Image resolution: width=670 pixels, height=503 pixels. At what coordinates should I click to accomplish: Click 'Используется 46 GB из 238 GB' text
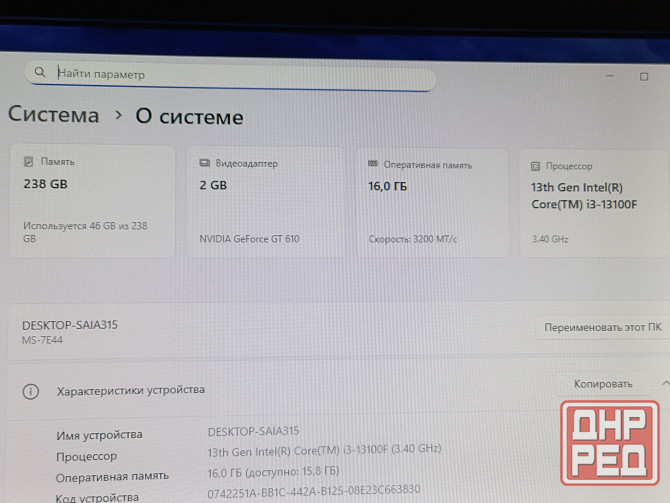(x=85, y=232)
